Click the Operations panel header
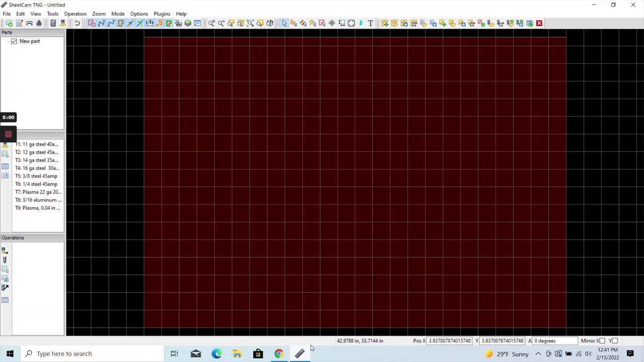The width and height of the screenshot is (644, 362). click(x=32, y=238)
